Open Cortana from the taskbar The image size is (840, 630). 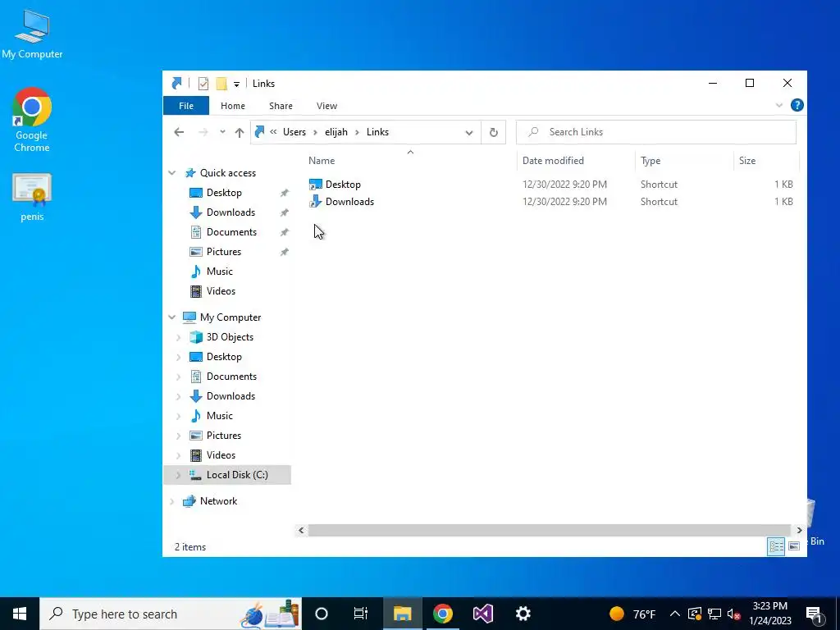click(x=322, y=614)
